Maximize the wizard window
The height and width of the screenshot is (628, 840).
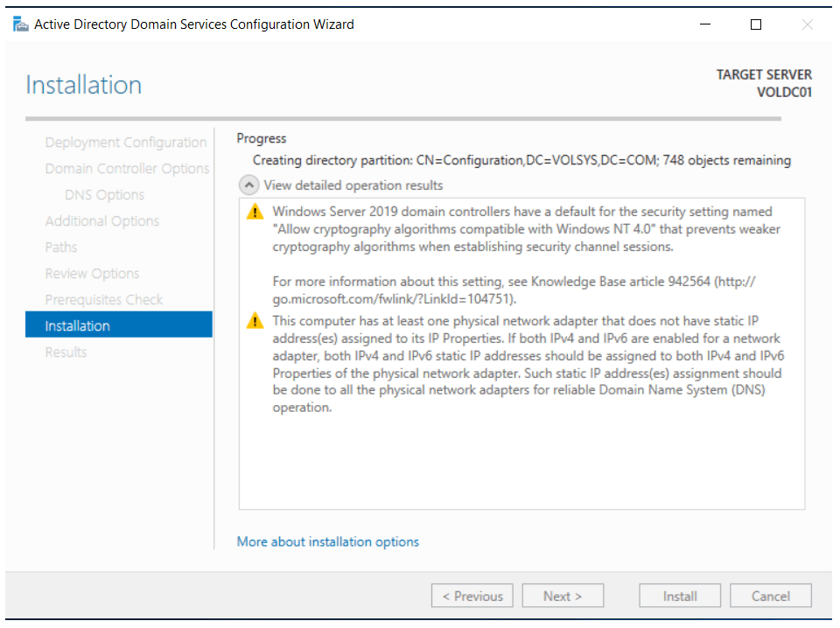[x=756, y=24]
